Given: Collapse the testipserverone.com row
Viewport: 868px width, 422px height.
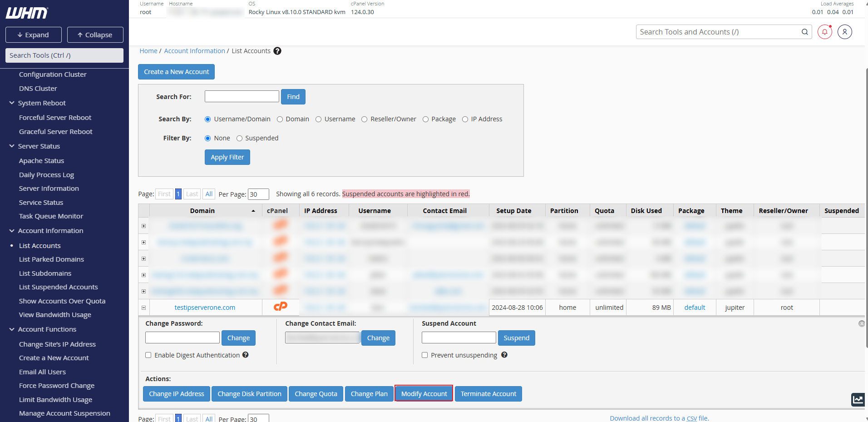Looking at the screenshot, I should [x=143, y=308].
